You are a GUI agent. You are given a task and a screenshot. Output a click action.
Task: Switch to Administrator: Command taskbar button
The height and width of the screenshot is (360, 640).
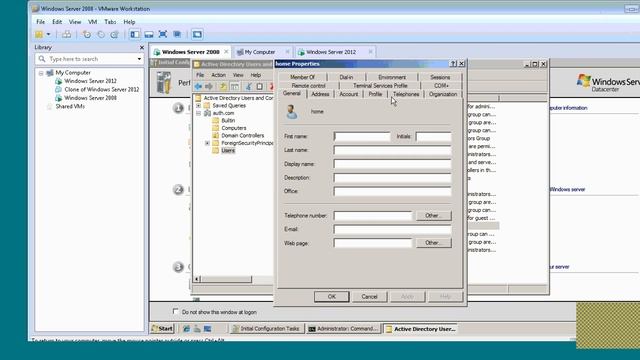pos(344,329)
